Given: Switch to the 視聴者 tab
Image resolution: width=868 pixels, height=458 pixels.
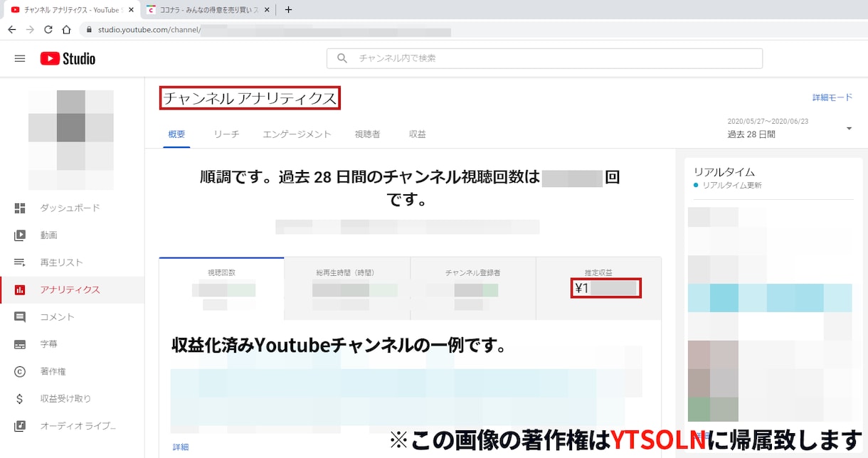Looking at the screenshot, I should tap(367, 134).
